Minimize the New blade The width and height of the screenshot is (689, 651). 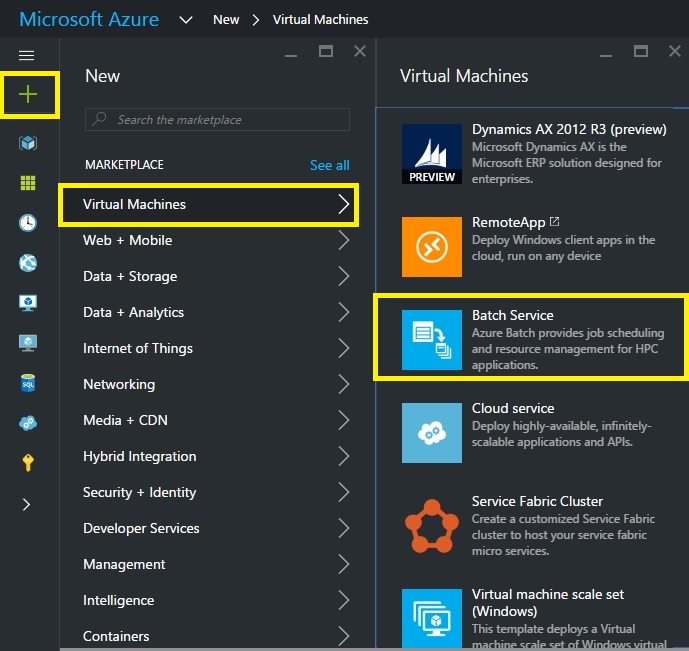coord(291,55)
